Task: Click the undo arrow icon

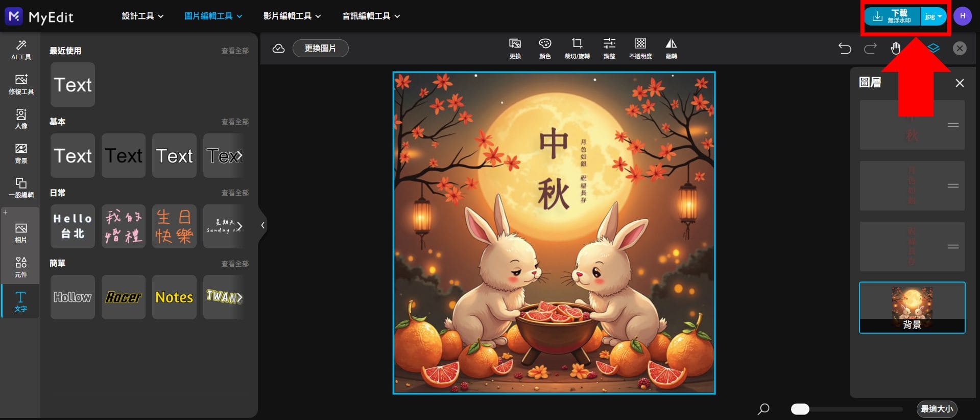Action: pyautogui.click(x=845, y=49)
